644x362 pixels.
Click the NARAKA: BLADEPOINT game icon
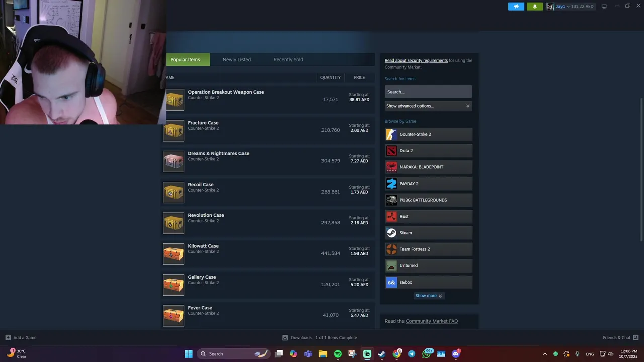391,167
